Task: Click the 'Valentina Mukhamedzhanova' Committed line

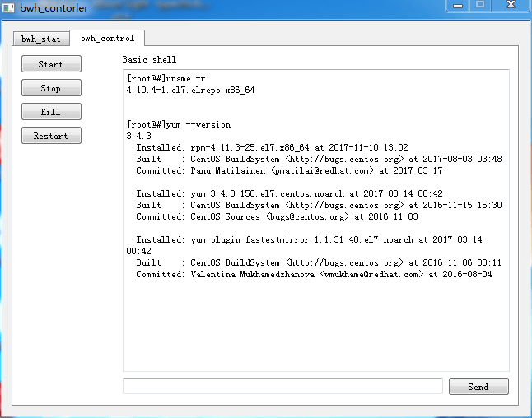Action: (314, 275)
